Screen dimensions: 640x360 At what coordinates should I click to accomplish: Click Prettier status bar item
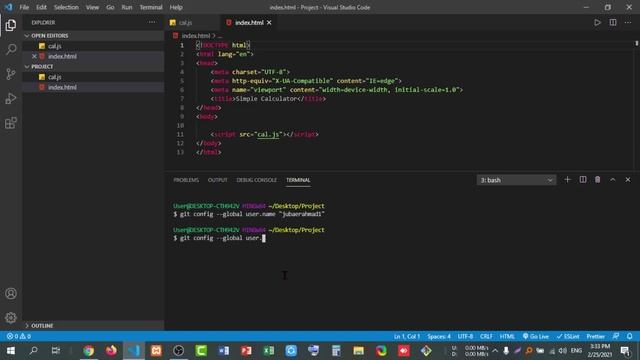pos(596,336)
